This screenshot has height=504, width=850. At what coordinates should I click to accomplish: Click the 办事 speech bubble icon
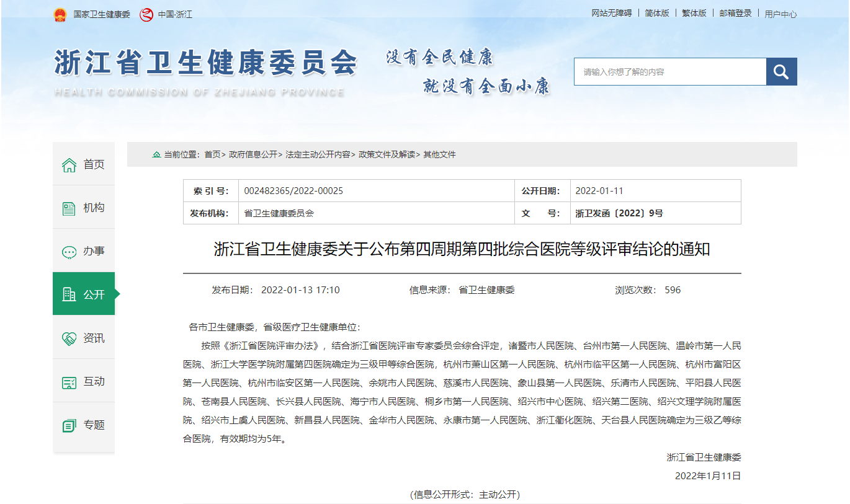(69, 252)
